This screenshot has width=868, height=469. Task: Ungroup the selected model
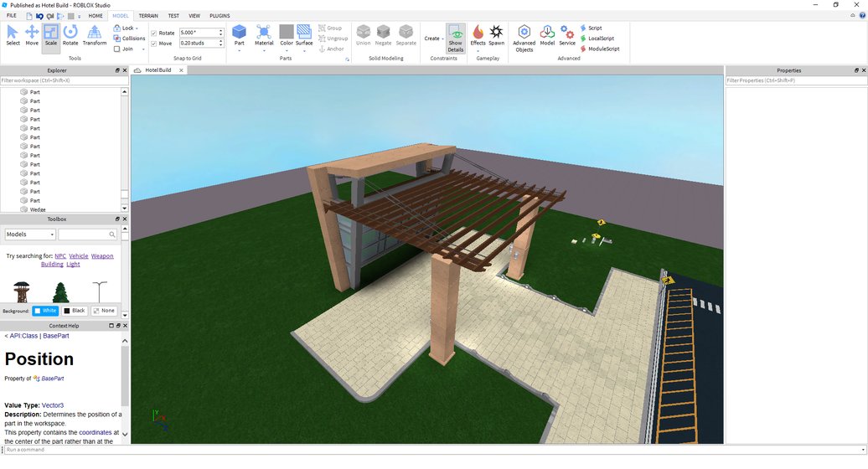(333, 39)
